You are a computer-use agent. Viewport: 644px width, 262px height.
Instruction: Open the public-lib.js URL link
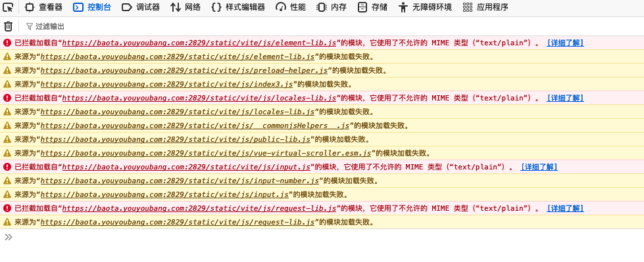click(x=175, y=139)
